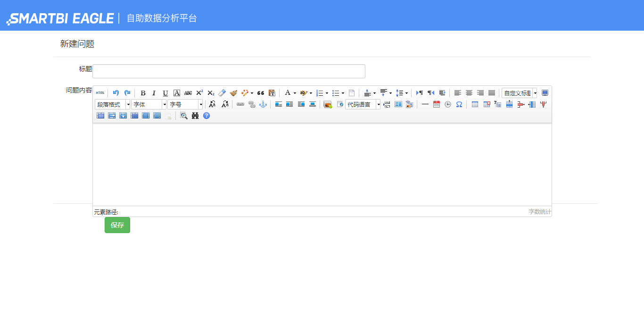This screenshot has width=644, height=310.
Task: Undo the last edit
Action: point(116,93)
